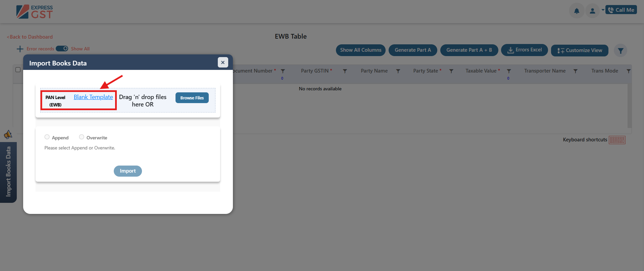
Task: Click the notification bell icon
Action: [577, 11]
